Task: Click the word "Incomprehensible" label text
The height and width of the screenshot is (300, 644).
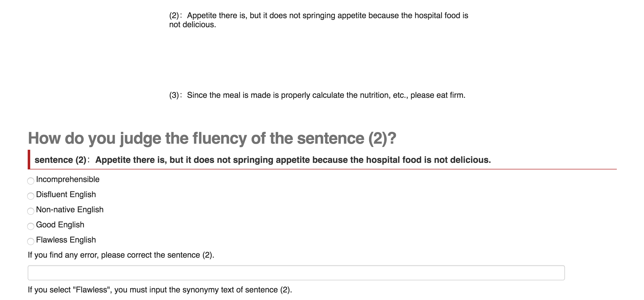Action: (68, 179)
